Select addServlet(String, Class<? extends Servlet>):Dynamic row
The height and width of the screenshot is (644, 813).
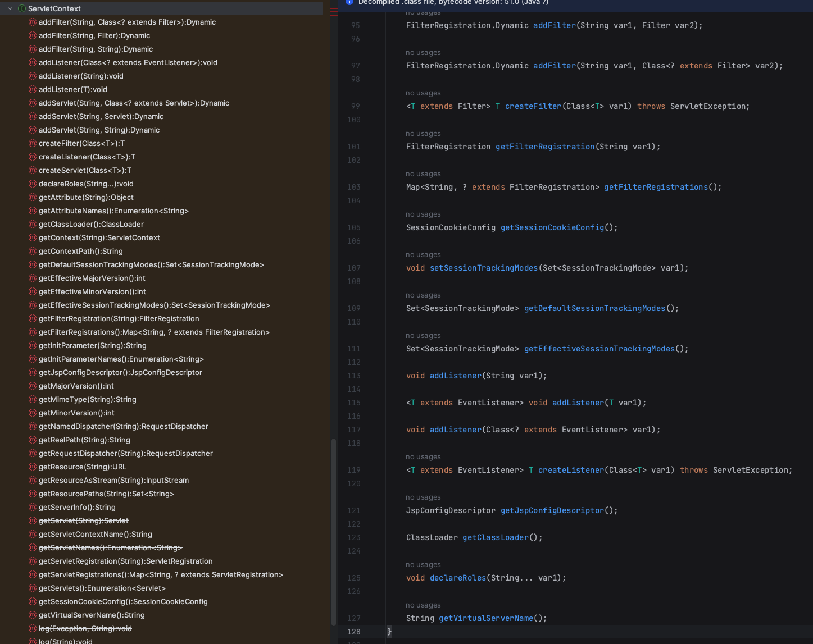[134, 103]
